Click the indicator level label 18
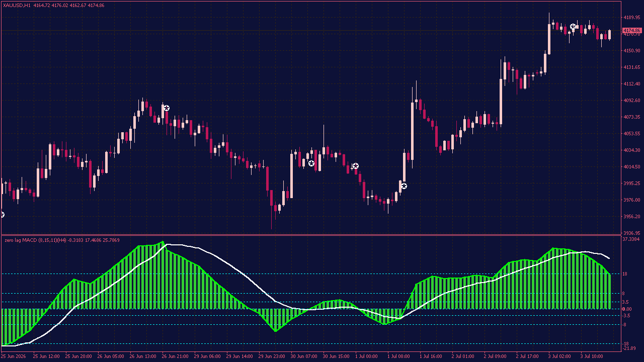The height and width of the screenshot is (362, 644). click(624, 274)
